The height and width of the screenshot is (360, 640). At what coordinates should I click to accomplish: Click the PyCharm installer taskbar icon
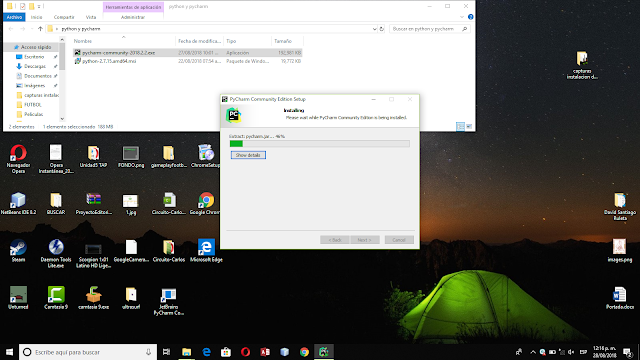324,352
